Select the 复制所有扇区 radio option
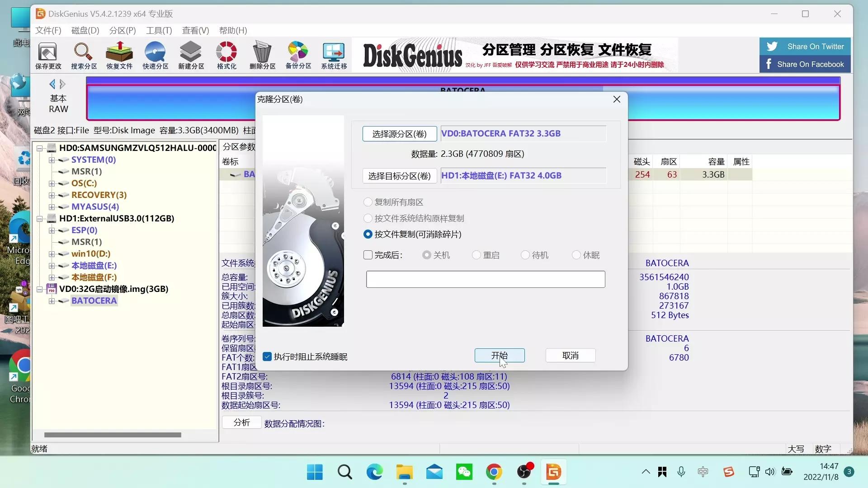The image size is (868, 488). click(367, 202)
